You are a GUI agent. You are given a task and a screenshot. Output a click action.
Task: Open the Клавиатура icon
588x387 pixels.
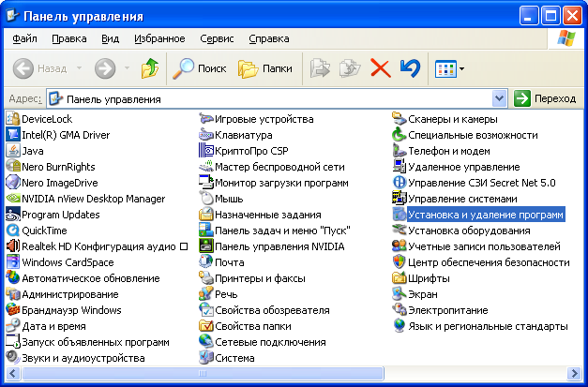[206, 135]
